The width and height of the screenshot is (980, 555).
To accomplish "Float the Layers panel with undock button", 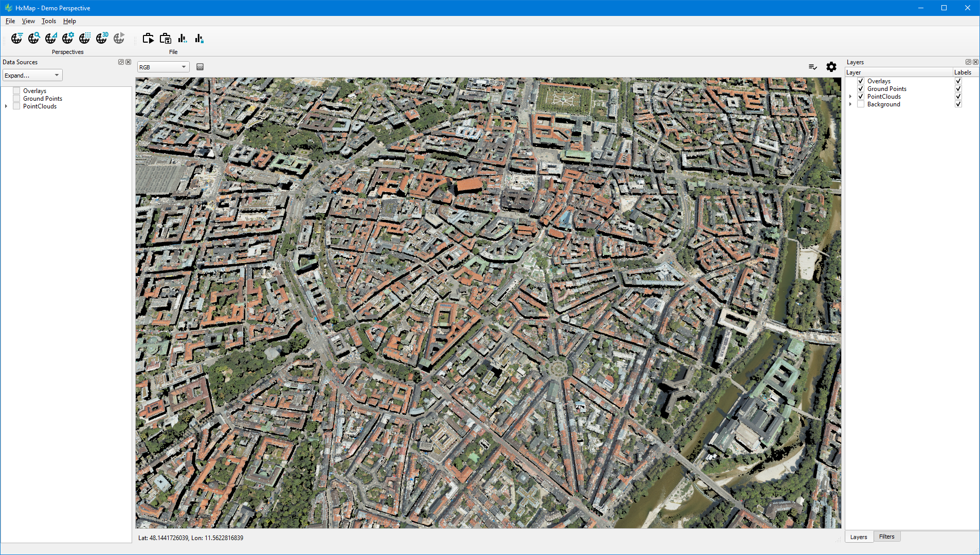I will pyautogui.click(x=968, y=62).
